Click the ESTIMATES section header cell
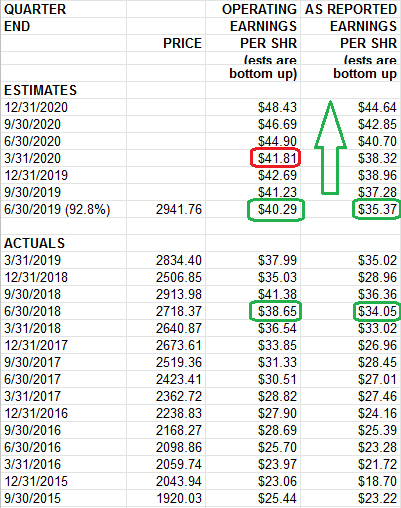This screenshot has width=401, height=508. coord(64,90)
